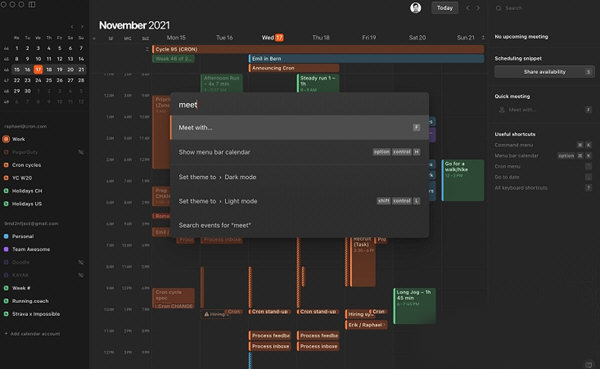Screen dimensions: 600x369
Task: Click the Share availability button
Action: pyautogui.click(x=545, y=72)
